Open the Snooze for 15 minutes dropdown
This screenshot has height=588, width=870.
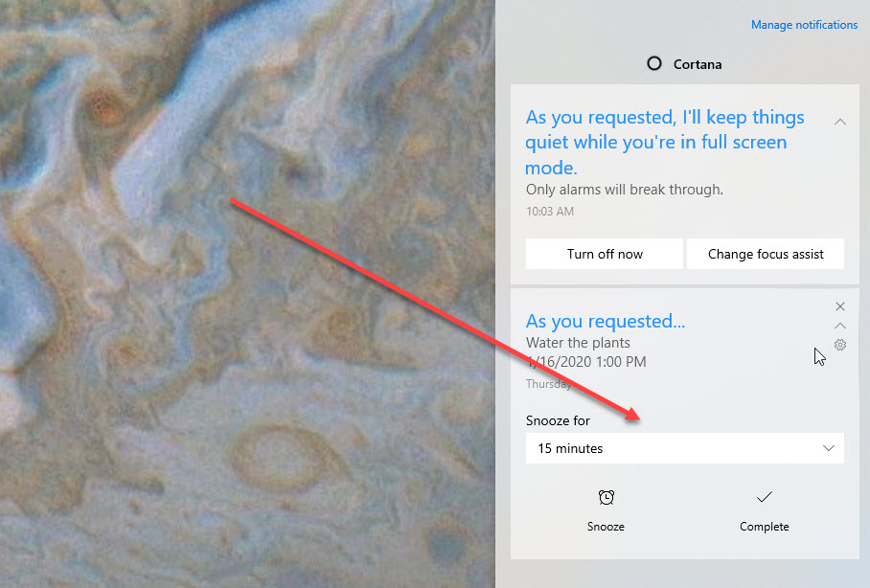pyautogui.click(x=685, y=448)
